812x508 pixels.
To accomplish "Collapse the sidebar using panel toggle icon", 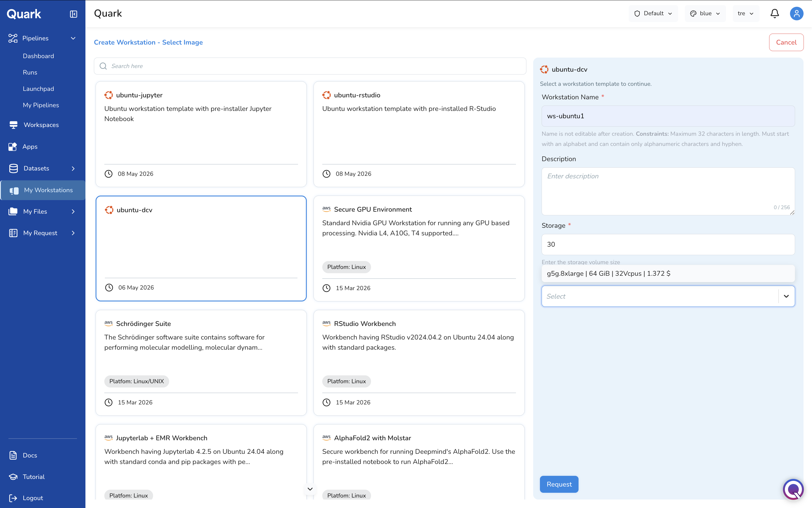I will click(74, 14).
